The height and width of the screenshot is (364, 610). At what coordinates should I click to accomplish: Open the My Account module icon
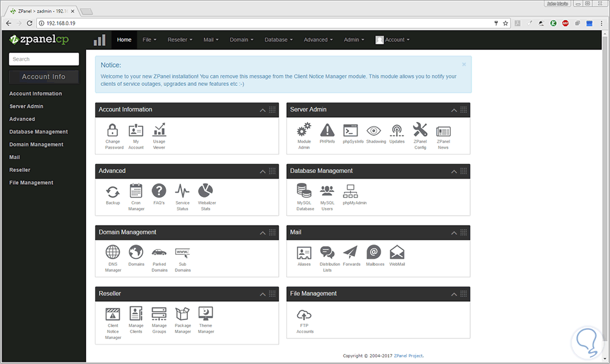coord(136,130)
